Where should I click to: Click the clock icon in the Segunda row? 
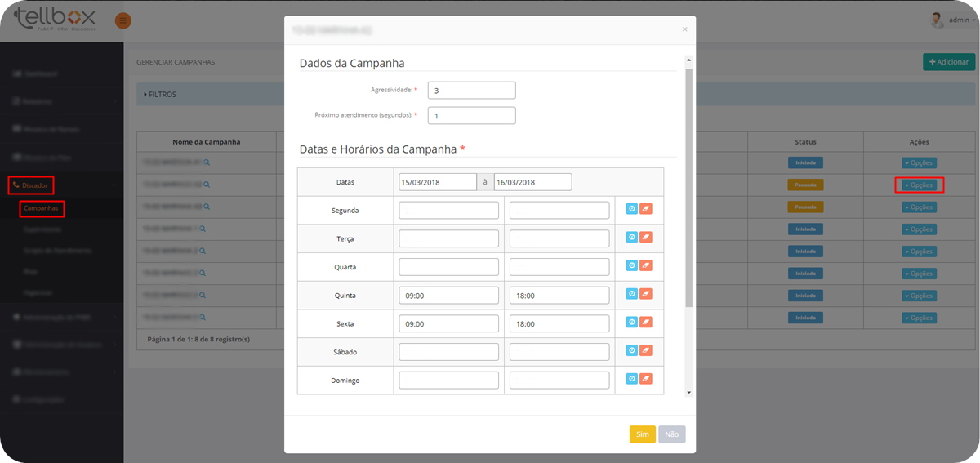[x=631, y=209]
